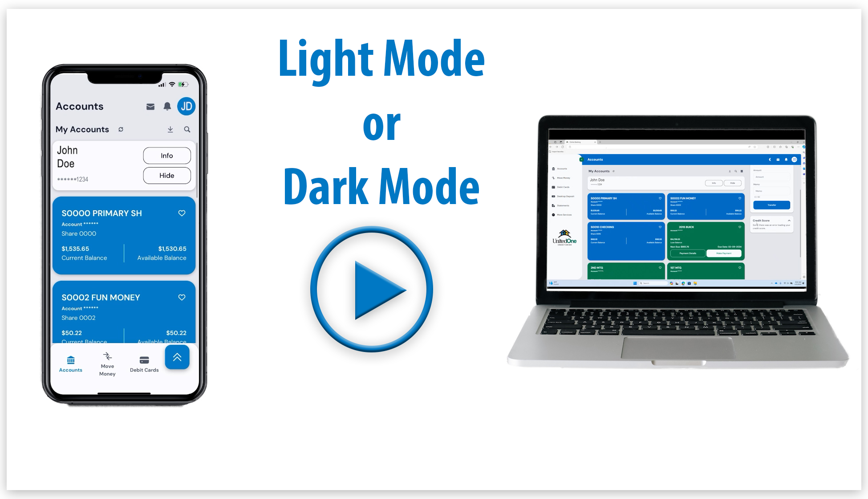
Task: Click the Info button for John Doe account
Action: click(166, 155)
